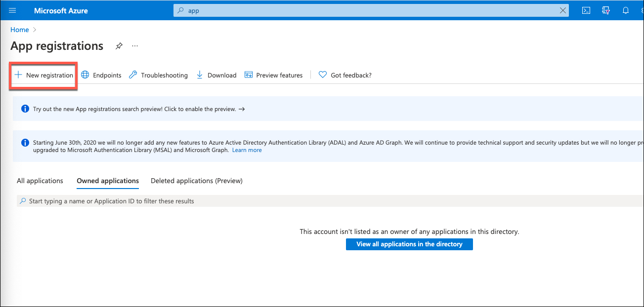Open Endpoints

point(101,75)
